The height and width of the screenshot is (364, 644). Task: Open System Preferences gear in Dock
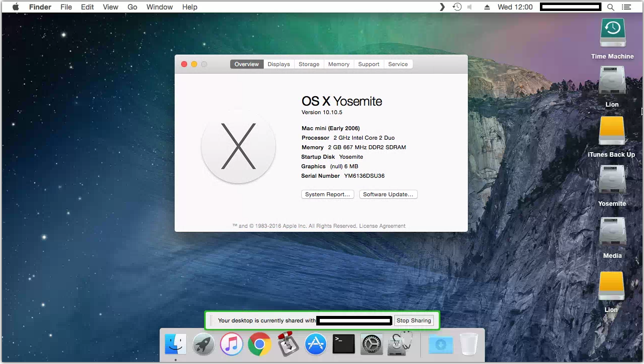(372, 344)
